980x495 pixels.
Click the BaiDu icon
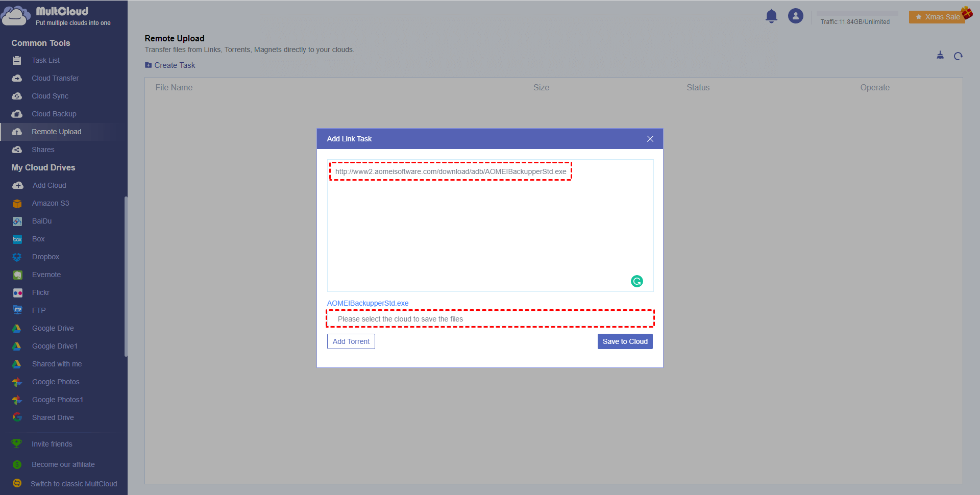click(x=17, y=221)
